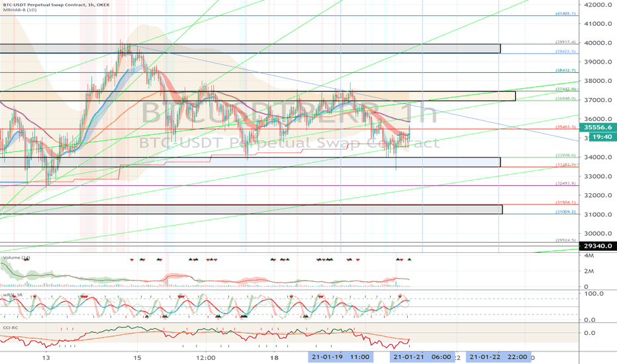617x364 pixels.
Task: Select the (41402.1) level label
Action: tap(565, 13)
